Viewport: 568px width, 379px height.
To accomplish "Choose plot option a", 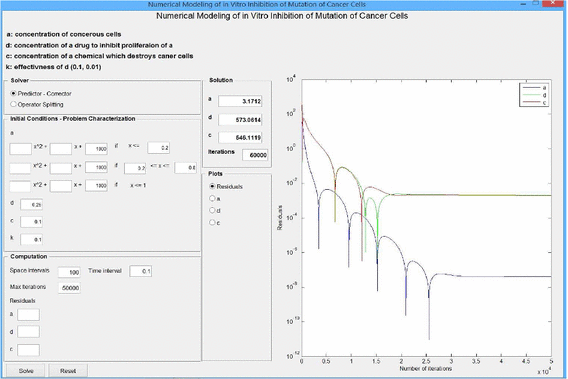I will [x=215, y=199].
